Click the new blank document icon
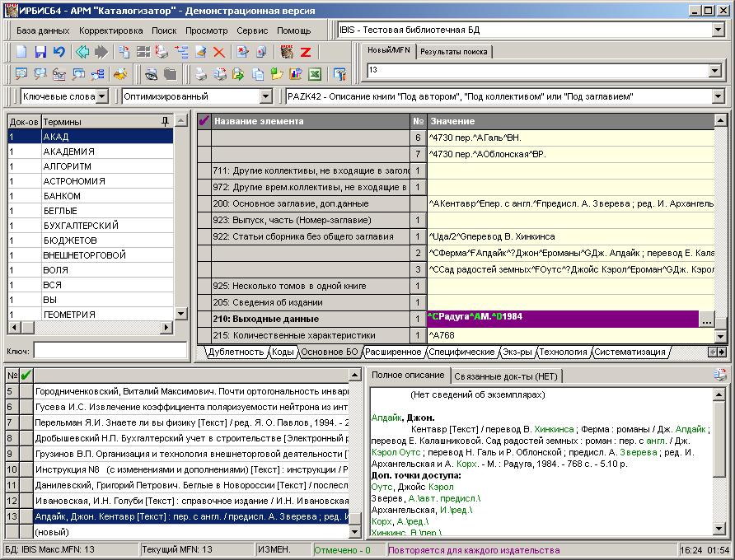The height and width of the screenshot is (560, 735). pos(22,52)
